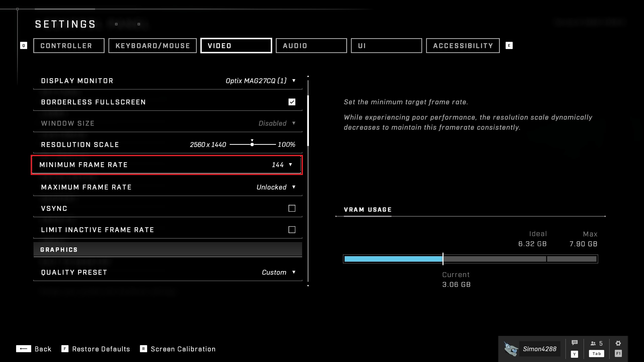Uncheck Borderless Fullscreen checkbox
The height and width of the screenshot is (362, 644).
[292, 102]
